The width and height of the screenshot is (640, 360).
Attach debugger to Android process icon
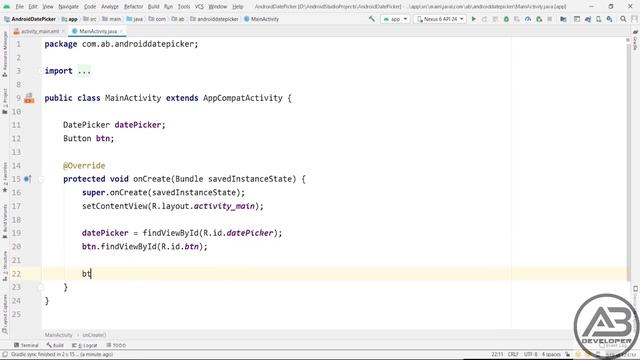point(539,19)
